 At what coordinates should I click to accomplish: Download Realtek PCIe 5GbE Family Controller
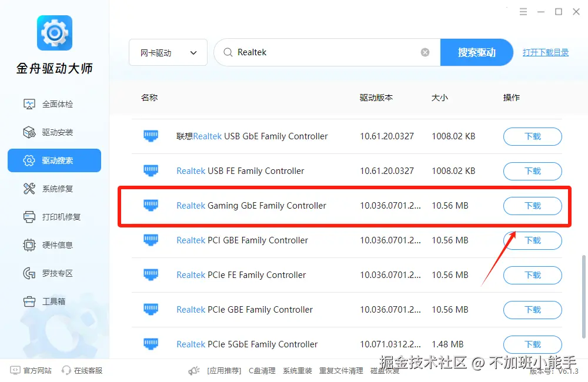[x=533, y=344]
